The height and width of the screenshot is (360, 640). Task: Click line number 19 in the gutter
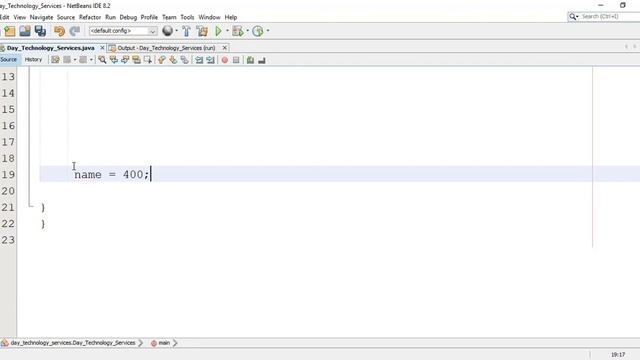click(x=8, y=175)
